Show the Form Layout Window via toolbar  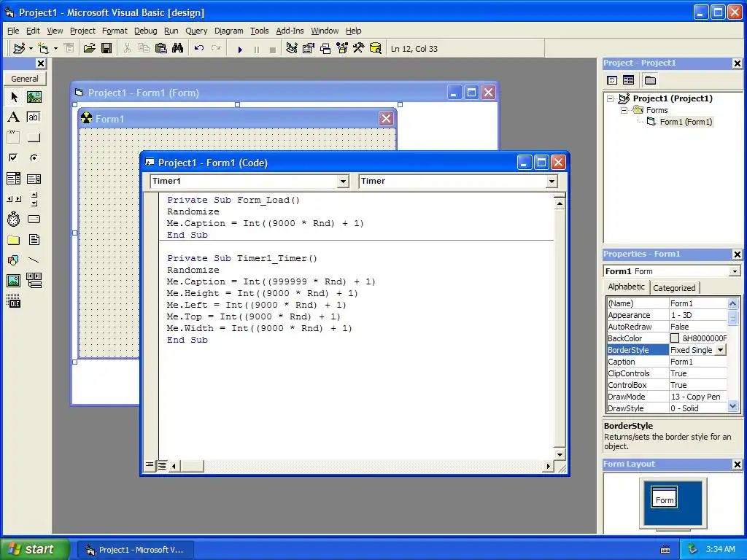pyautogui.click(x=325, y=48)
